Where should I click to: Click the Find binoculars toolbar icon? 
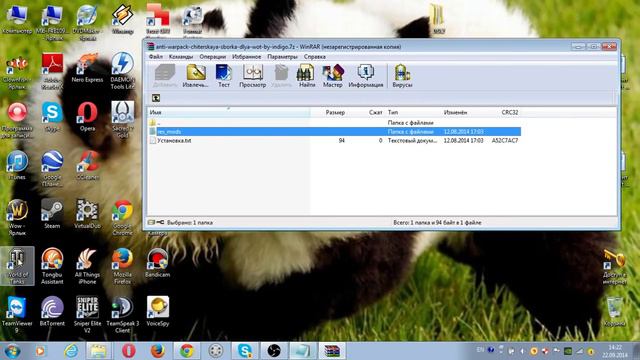(307, 76)
